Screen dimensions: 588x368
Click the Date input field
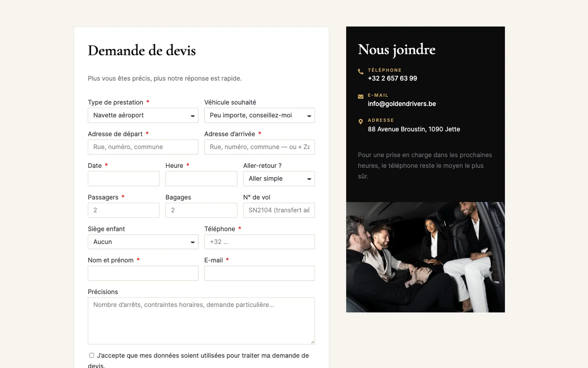click(x=123, y=179)
